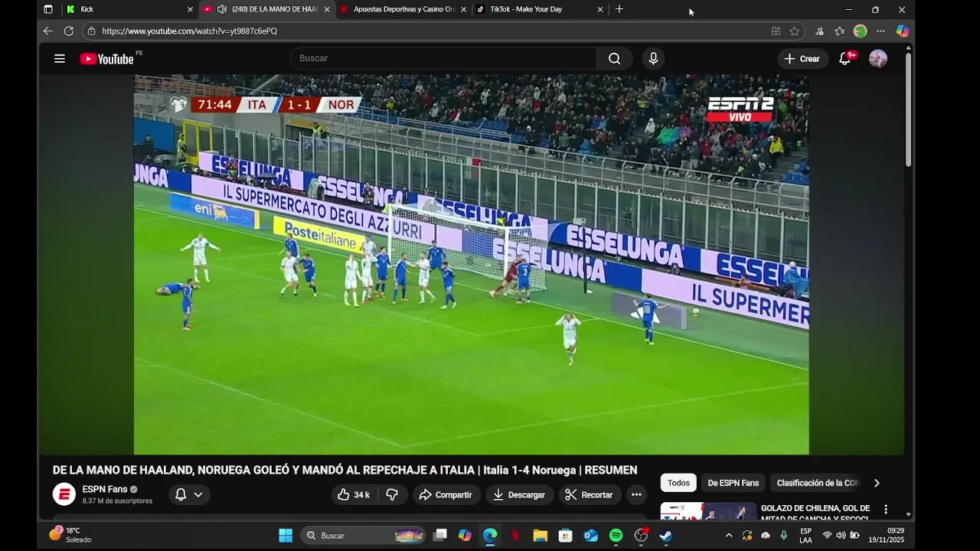Open the weather widget showing 18°C Soleado
Viewport: 980px width, 551px height.
coord(70,535)
